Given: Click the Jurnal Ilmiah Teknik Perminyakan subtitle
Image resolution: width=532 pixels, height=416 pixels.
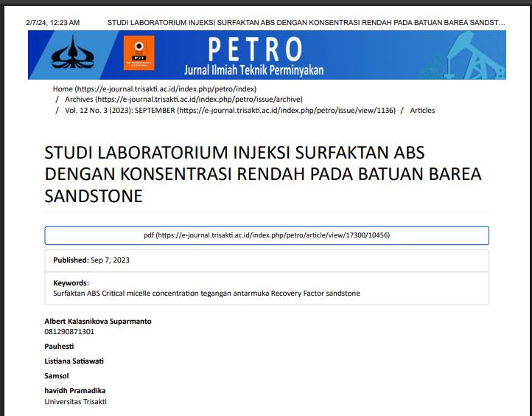Looking at the screenshot, I should 253,71.
